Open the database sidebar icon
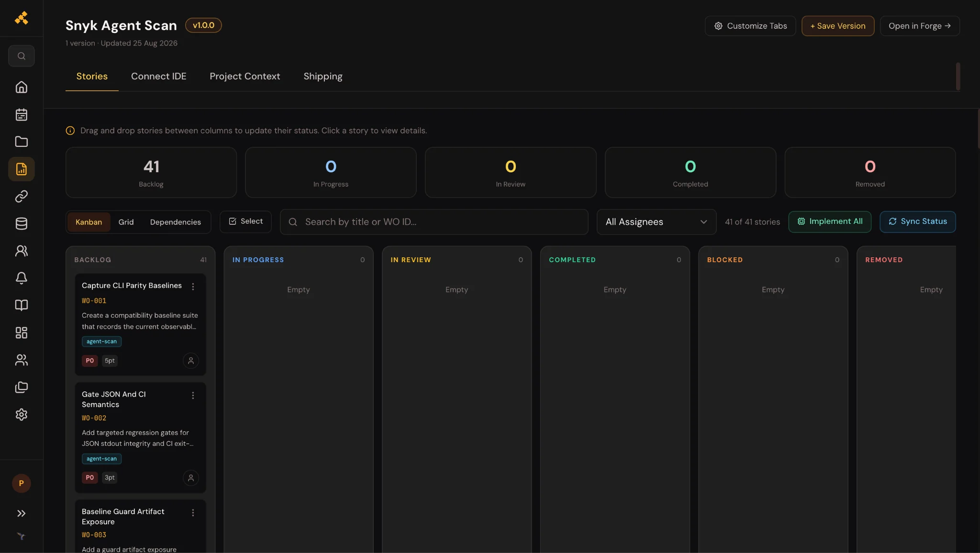This screenshot has width=980, height=553. [x=22, y=223]
